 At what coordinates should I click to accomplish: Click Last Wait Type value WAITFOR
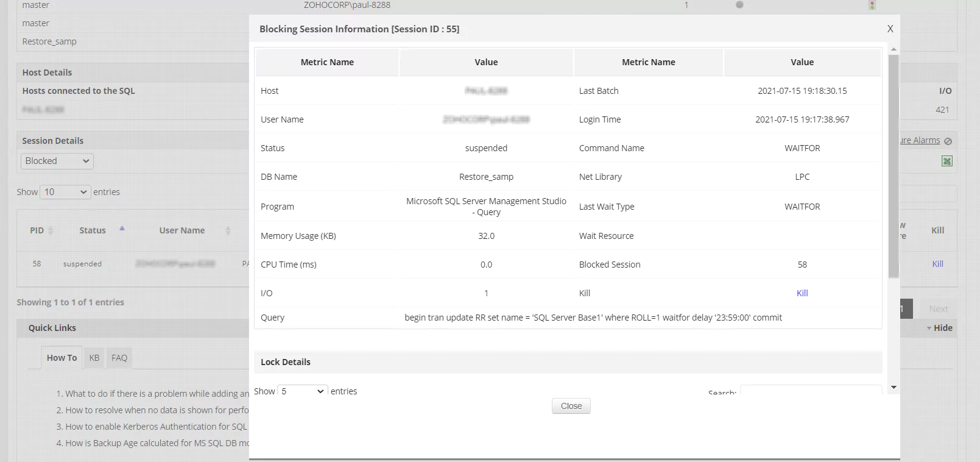pos(802,207)
